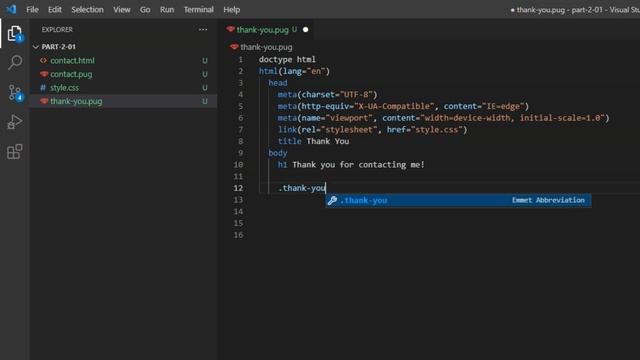Screen dimensions: 640x360
Task: Click the meta viewport line
Action: click(443, 118)
